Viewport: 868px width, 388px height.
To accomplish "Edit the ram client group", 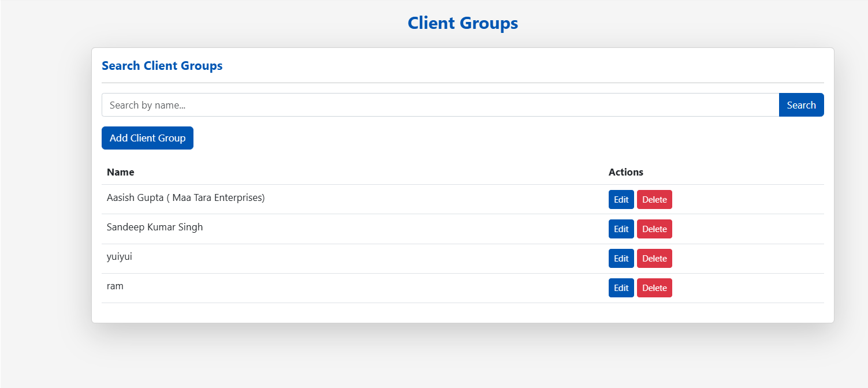I will click(621, 288).
